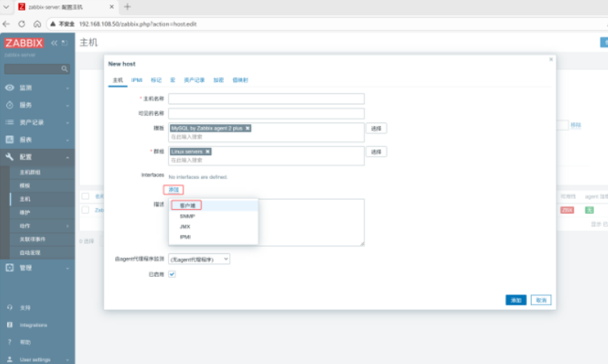Choose IPMI from the interface menu
Image resolution: width=608 pixels, height=364 pixels.
point(214,237)
